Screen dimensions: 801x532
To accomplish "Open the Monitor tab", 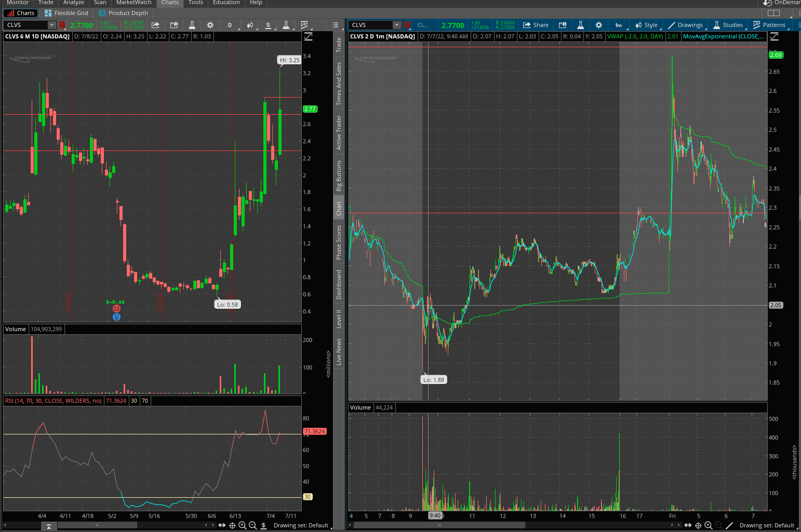I will pyautogui.click(x=18, y=3).
